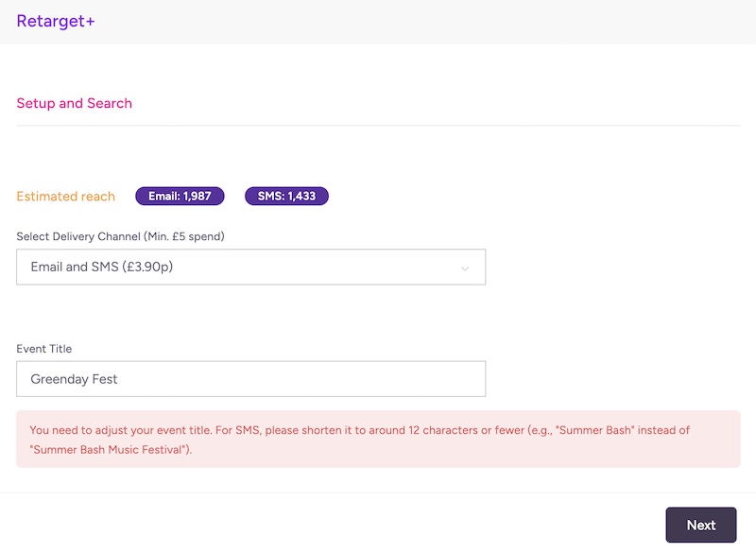
Task: Click the Event Title label
Action: click(x=43, y=349)
